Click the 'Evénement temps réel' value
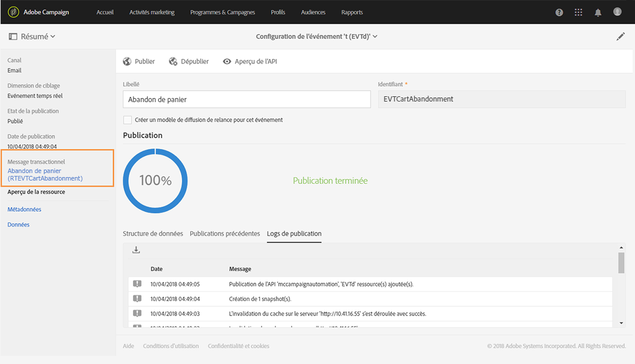The width and height of the screenshot is (635, 364). (35, 96)
